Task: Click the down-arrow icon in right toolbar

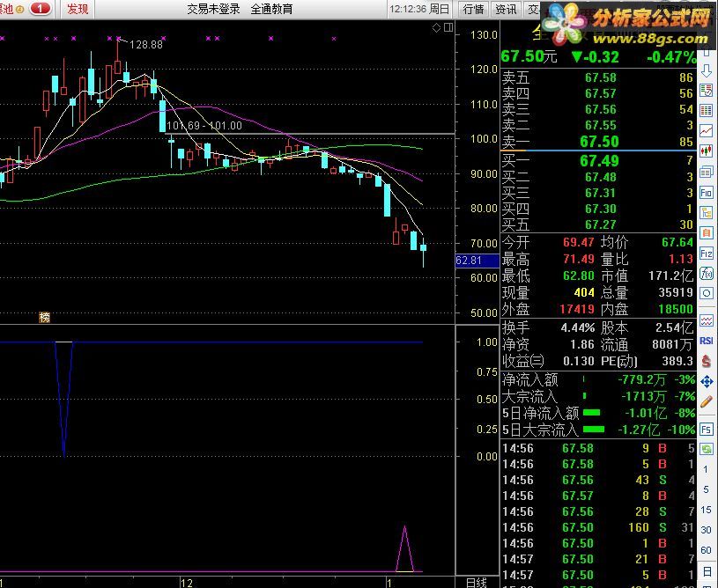Action: point(707,70)
